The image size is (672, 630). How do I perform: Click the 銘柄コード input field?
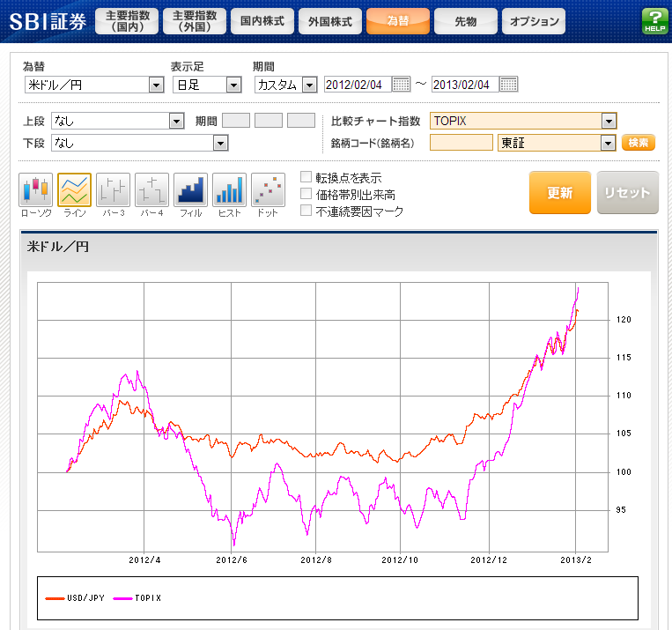tap(462, 143)
